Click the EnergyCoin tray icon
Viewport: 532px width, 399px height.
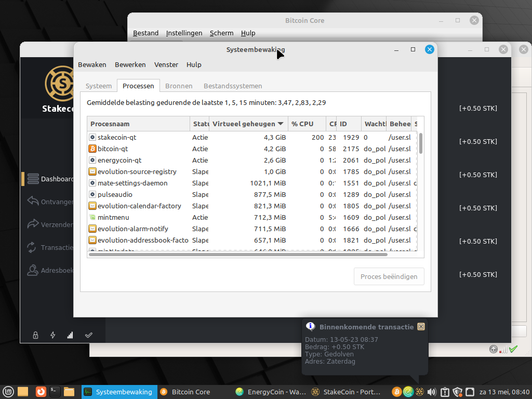tap(408, 392)
